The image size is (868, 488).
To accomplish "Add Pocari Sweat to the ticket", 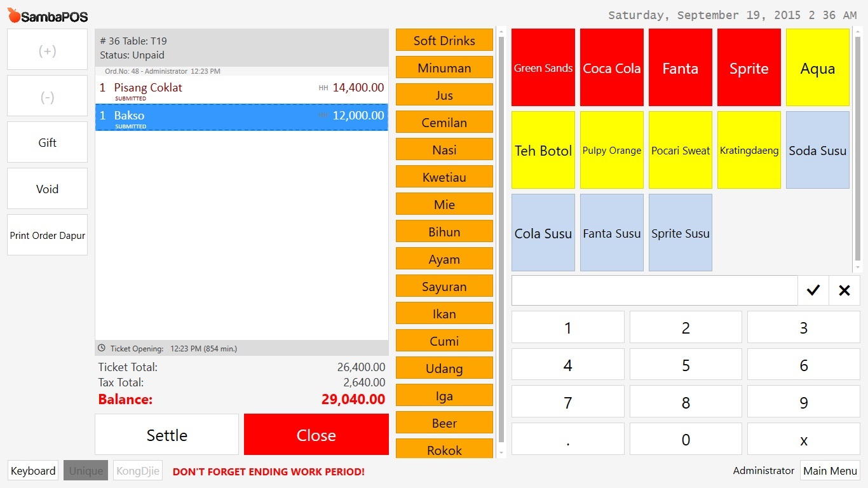I will (x=681, y=150).
